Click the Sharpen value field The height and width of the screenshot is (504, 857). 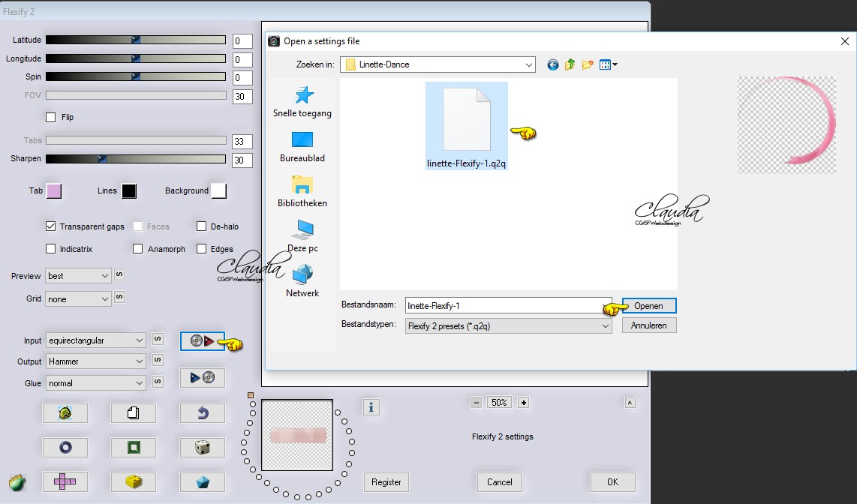tap(242, 160)
